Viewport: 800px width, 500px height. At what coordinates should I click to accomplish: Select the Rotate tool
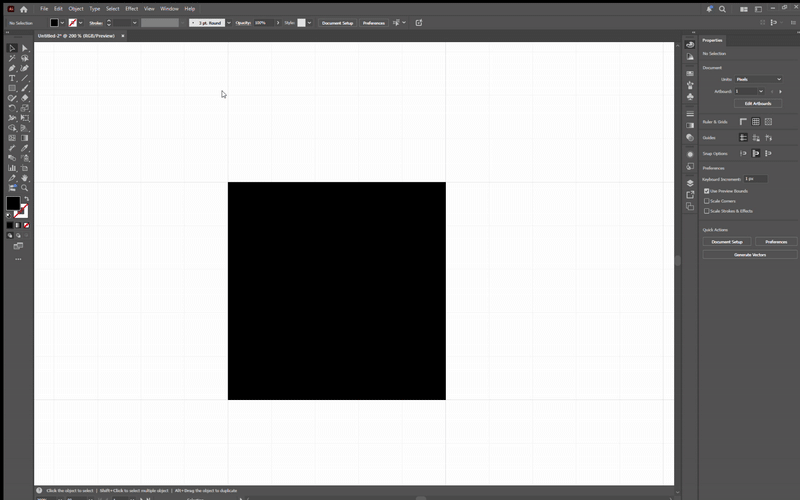[12, 108]
